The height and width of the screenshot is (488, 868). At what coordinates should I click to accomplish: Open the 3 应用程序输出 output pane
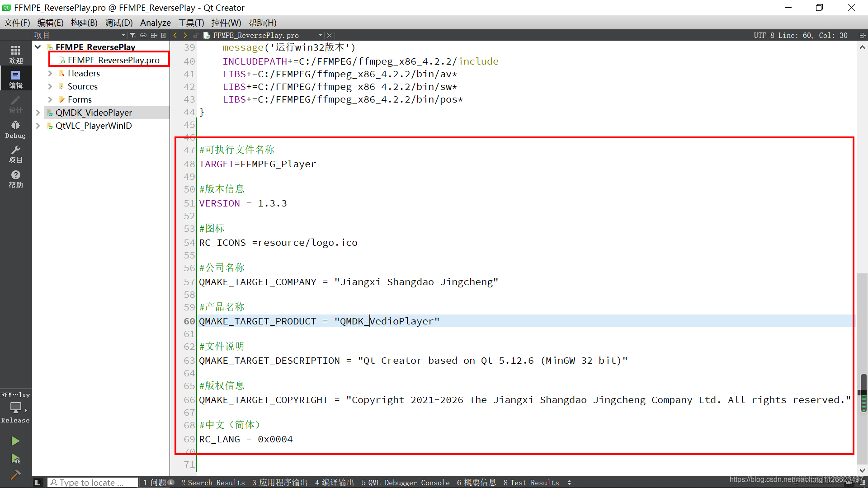pos(280,483)
